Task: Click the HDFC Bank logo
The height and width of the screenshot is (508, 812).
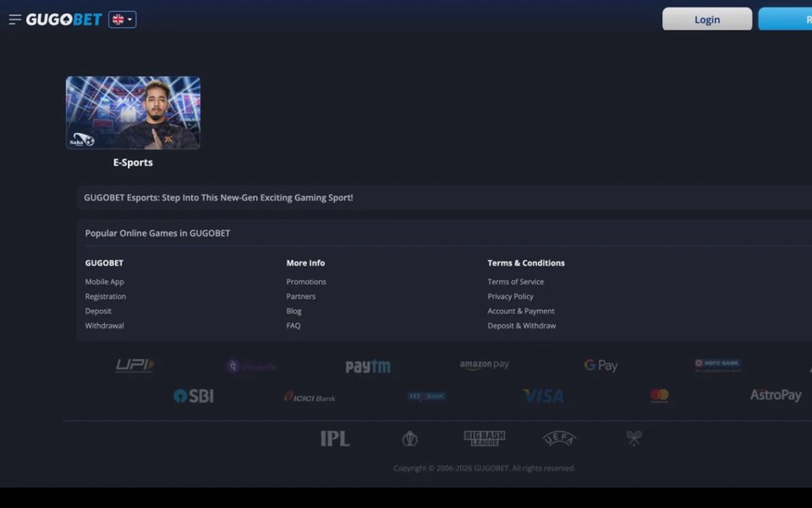Action: pos(717,366)
